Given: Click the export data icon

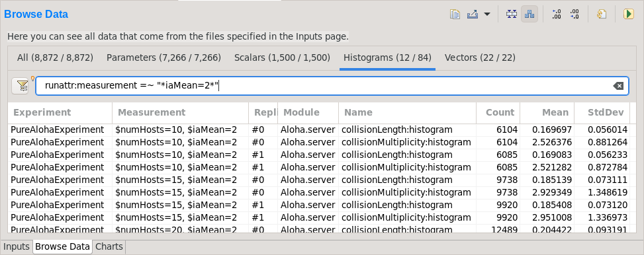Looking at the screenshot, I should click(473, 15).
